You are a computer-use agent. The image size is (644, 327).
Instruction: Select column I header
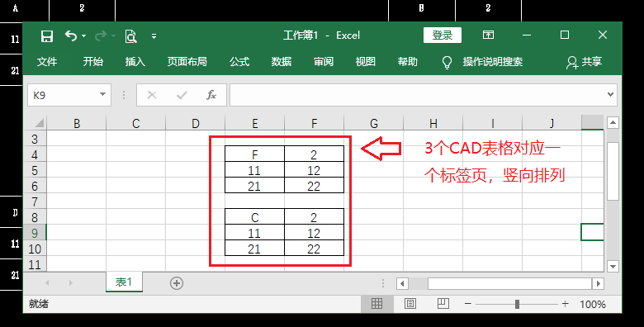492,123
